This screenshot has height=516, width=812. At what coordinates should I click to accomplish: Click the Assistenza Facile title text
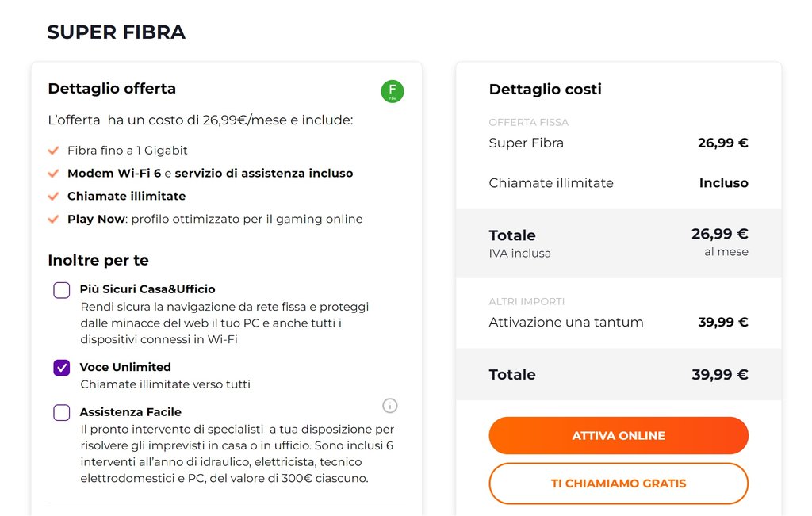[130, 412]
